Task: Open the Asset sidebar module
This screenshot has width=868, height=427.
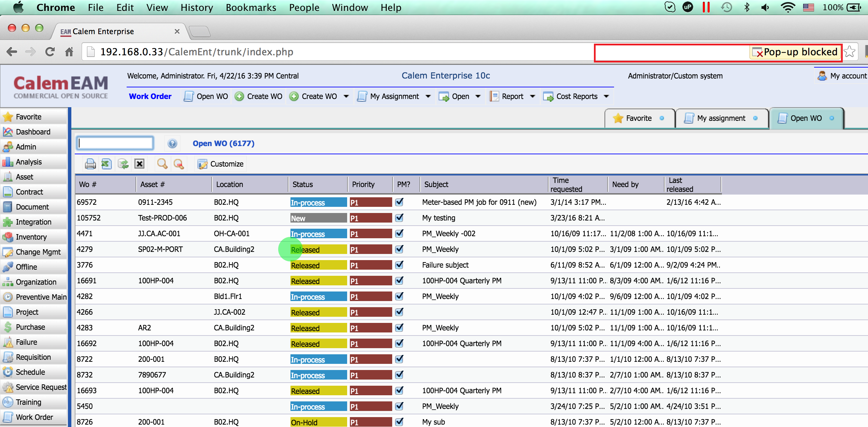Action: [x=34, y=177]
